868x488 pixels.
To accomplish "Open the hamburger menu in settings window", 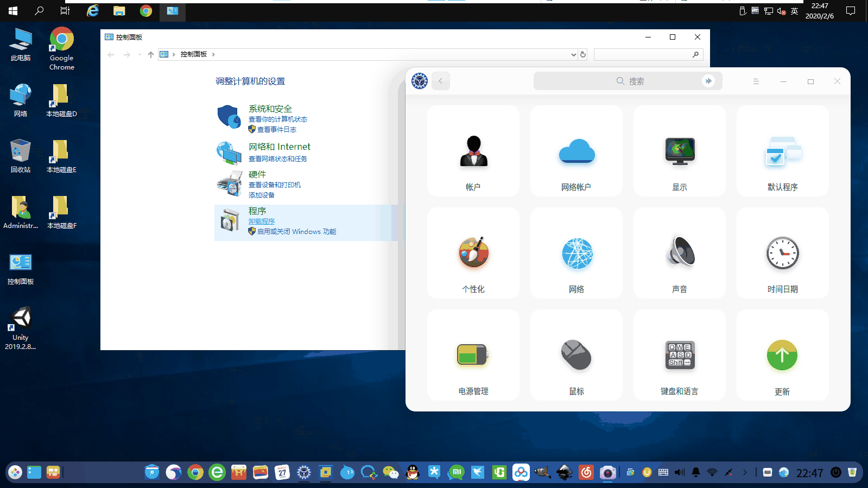I will pyautogui.click(x=756, y=81).
